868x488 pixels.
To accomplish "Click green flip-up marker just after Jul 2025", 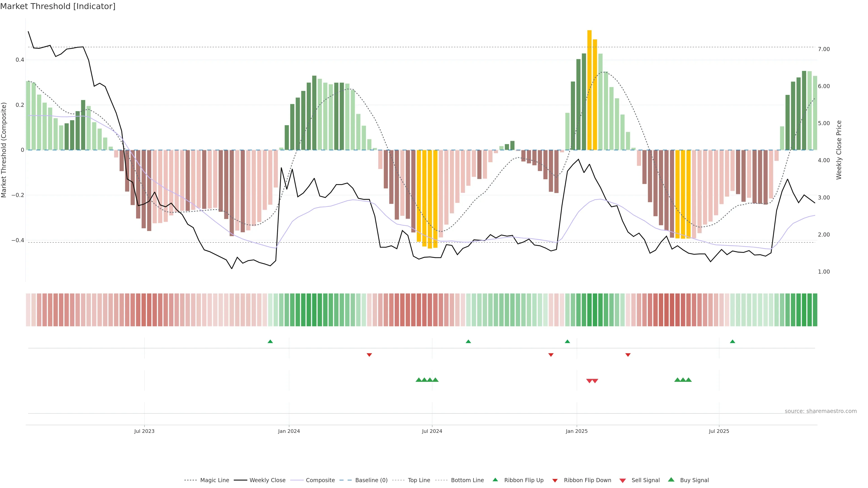I will coord(733,342).
